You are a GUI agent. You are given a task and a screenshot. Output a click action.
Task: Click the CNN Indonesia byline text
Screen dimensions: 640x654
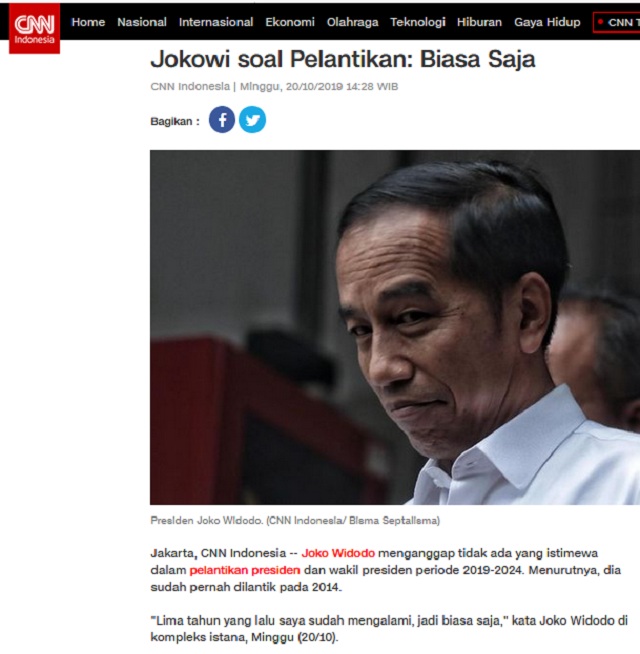pyautogui.click(x=190, y=87)
